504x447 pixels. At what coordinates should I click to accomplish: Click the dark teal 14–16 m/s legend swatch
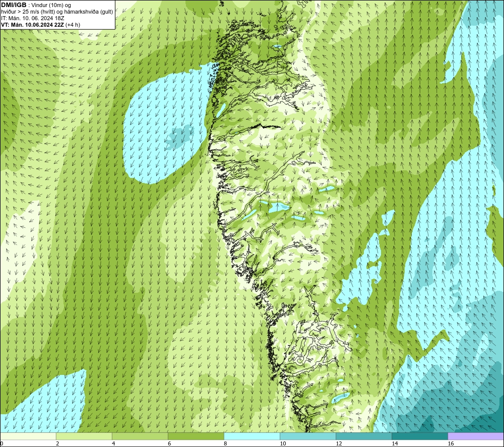pos(420,436)
